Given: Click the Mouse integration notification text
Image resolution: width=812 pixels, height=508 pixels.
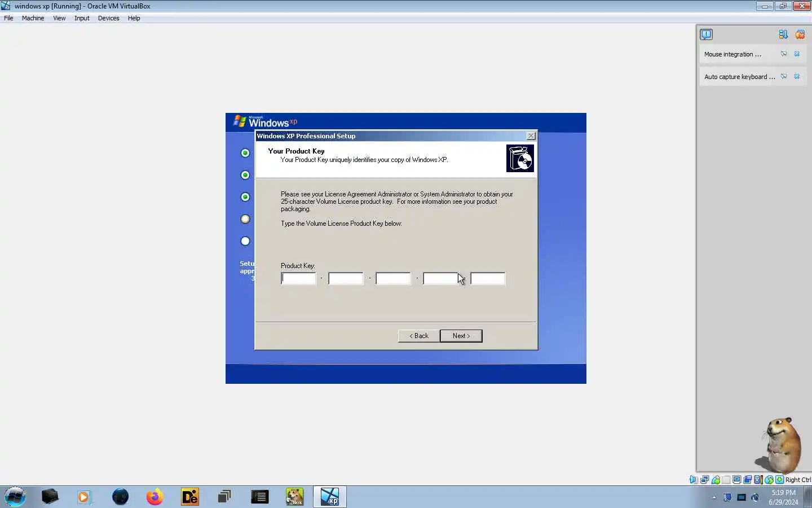Looking at the screenshot, I should coord(732,54).
